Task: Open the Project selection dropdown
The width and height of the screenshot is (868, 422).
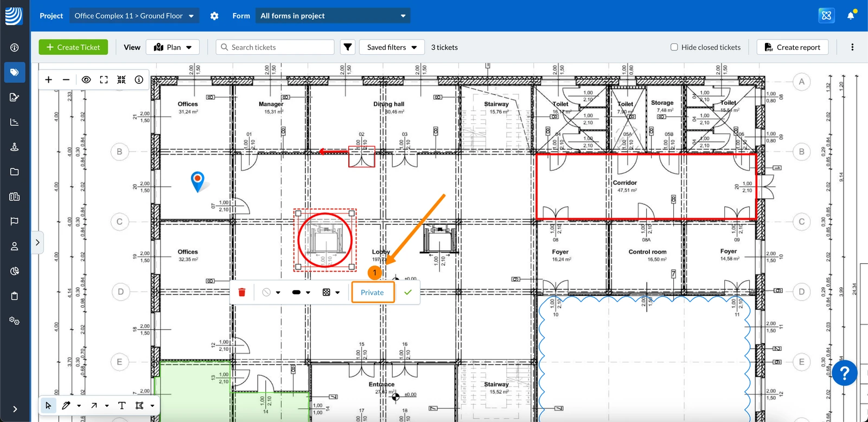Action: (134, 16)
